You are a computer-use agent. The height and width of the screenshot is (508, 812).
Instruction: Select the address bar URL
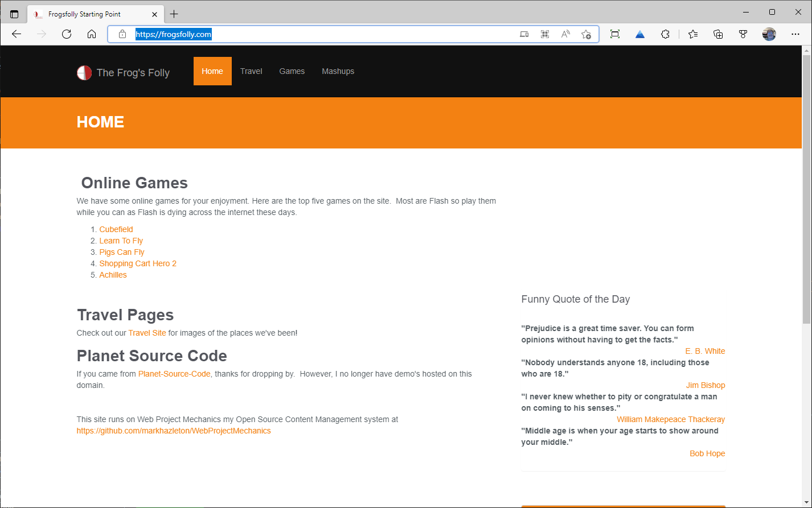coord(173,34)
